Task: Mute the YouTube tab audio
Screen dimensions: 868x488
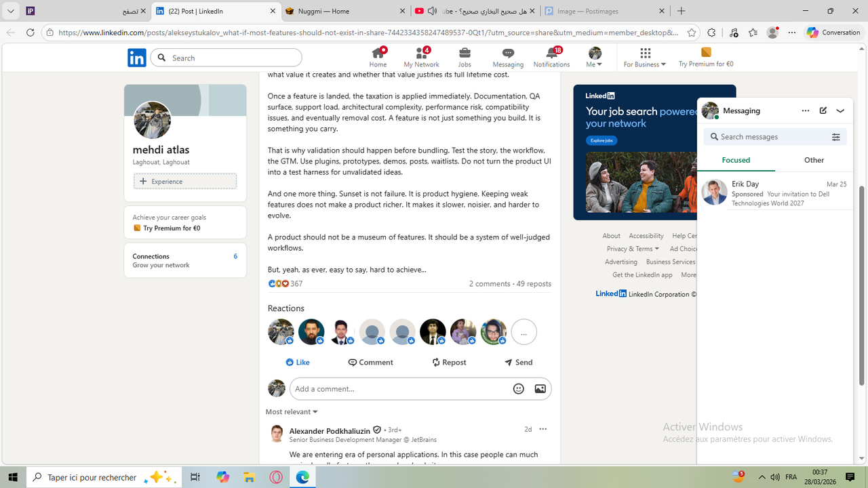Action: point(433,11)
